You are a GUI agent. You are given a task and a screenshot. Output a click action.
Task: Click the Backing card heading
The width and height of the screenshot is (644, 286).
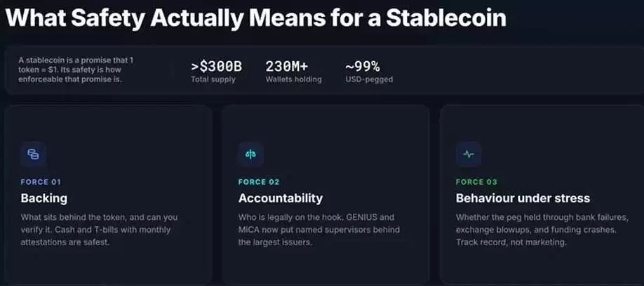click(x=44, y=198)
